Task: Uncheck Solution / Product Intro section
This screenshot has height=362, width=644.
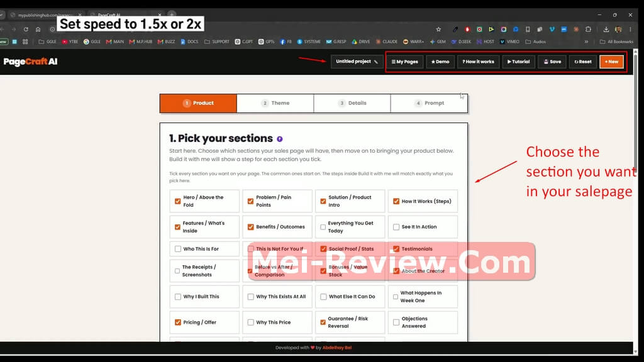Action: pyautogui.click(x=323, y=201)
